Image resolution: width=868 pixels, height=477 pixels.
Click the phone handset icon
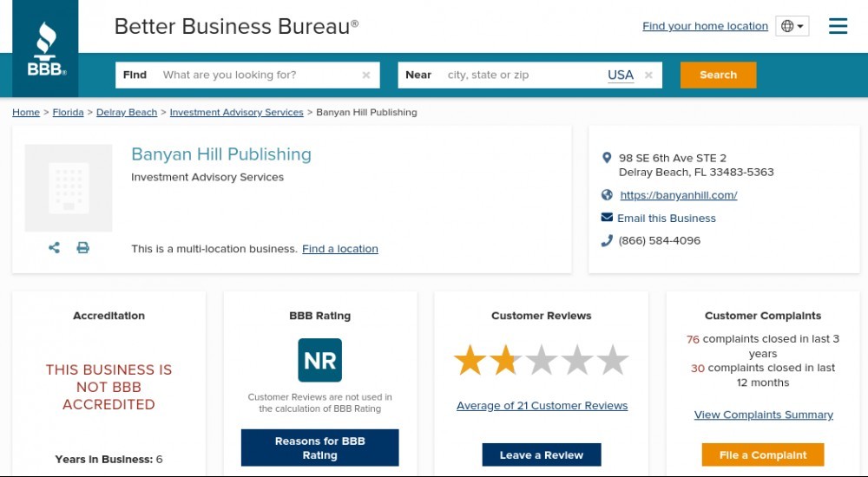point(607,241)
